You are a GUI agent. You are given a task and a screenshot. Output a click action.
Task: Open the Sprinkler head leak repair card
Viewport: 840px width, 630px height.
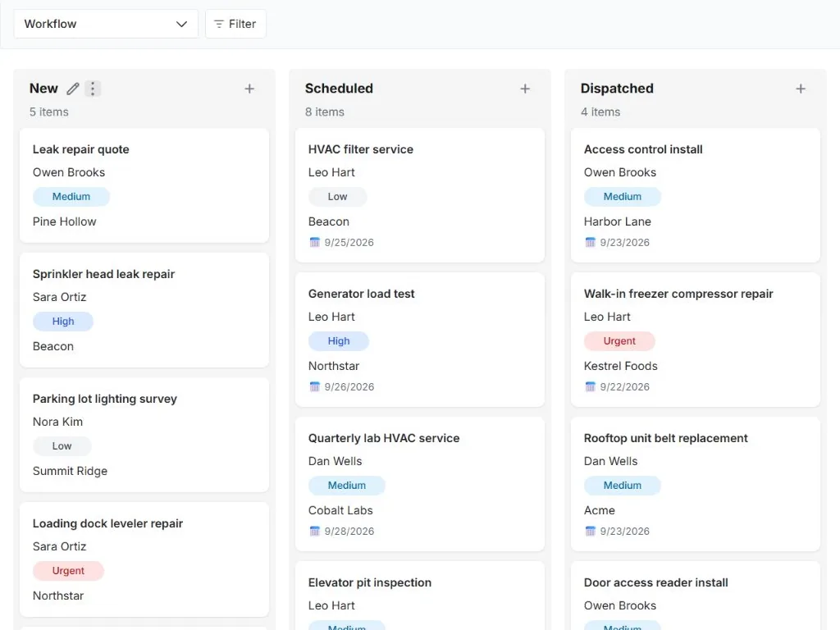(x=144, y=310)
